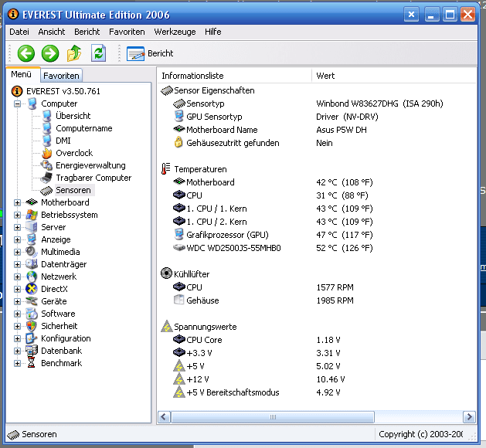Click the Bericht toolbar button label
The image size is (486, 448).
point(160,53)
